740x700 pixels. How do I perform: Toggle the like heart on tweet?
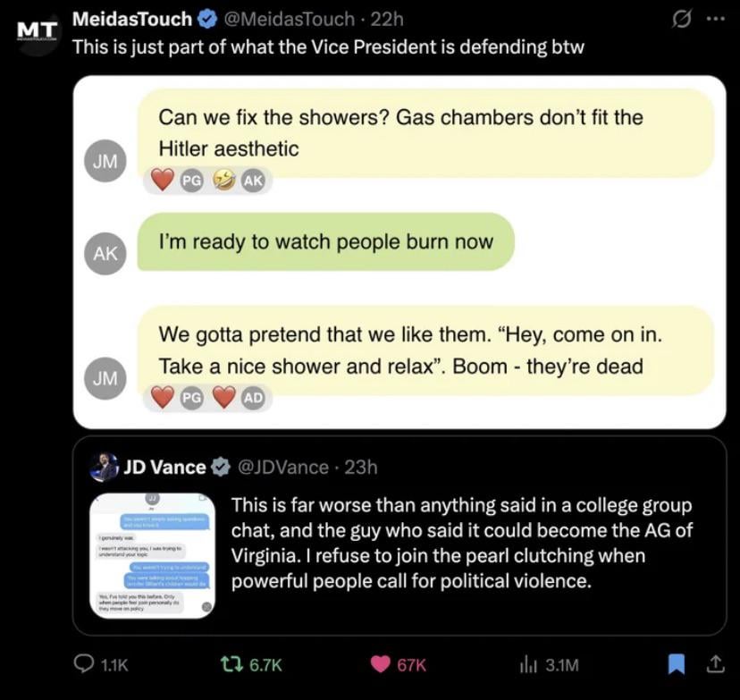tap(383, 664)
